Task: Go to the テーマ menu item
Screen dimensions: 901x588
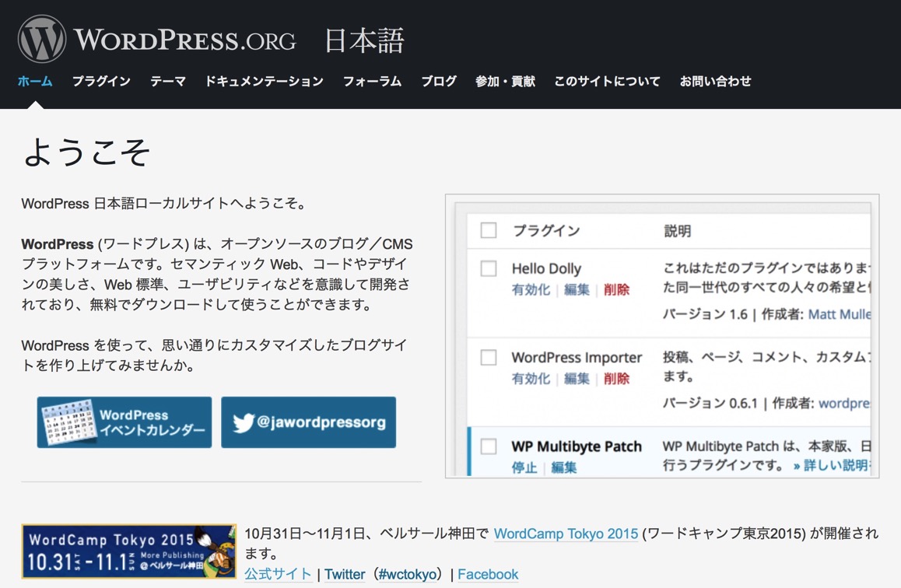Action: pyautogui.click(x=168, y=81)
